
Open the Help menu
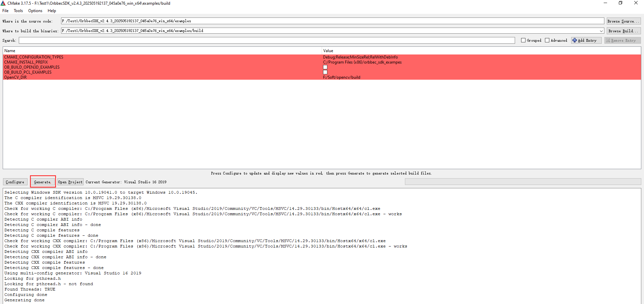(52, 11)
